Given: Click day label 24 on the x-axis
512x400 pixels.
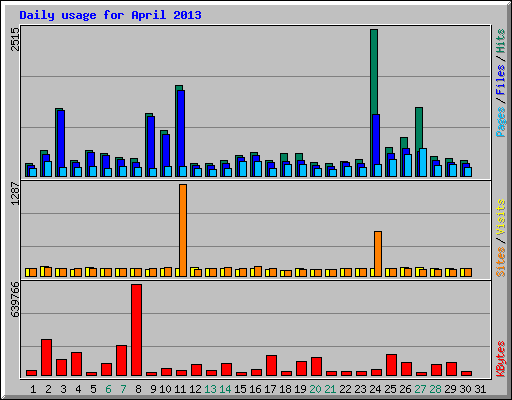Looking at the screenshot, I should pos(375,389).
